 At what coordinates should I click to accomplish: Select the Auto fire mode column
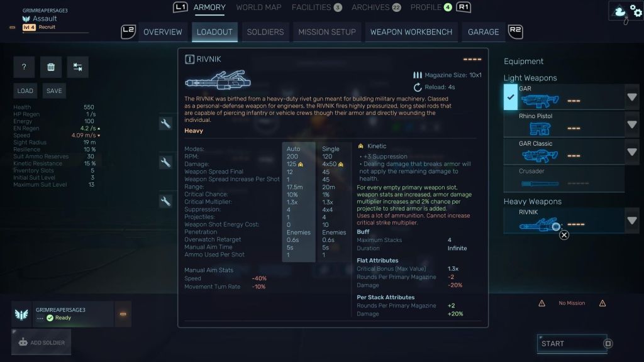pos(299,202)
